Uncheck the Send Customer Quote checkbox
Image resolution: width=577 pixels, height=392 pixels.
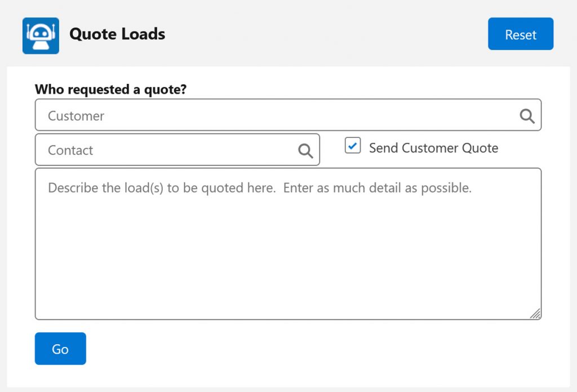pos(353,146)
